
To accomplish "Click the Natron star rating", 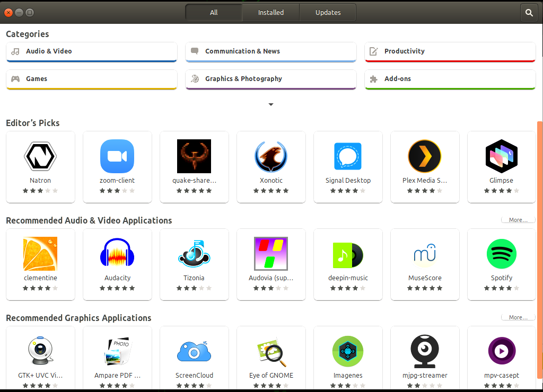I will (x=40, y=191).
